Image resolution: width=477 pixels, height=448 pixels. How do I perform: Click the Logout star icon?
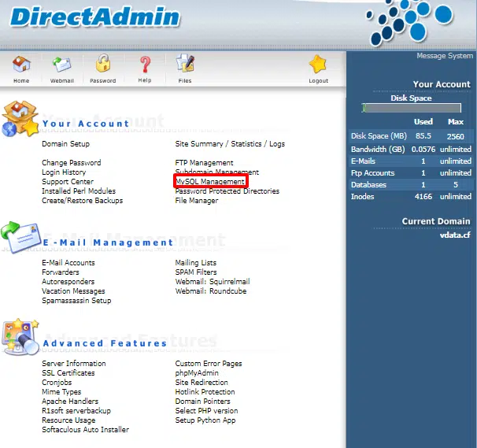317,64
